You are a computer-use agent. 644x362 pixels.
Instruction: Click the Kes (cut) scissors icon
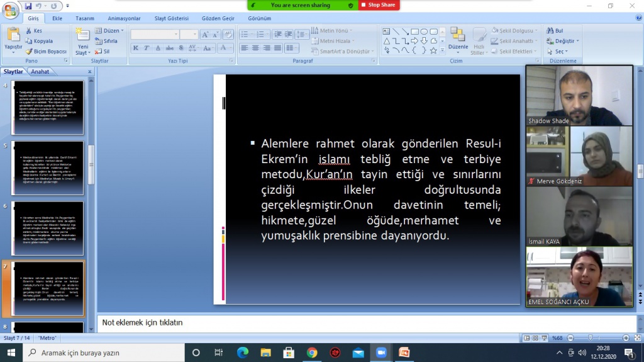(x=28, y=30)
